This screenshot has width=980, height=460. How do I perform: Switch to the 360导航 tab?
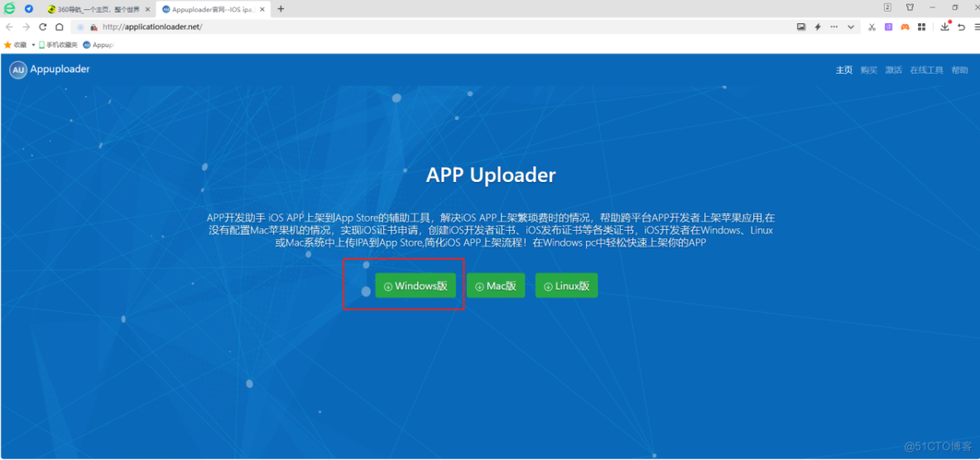99,9
